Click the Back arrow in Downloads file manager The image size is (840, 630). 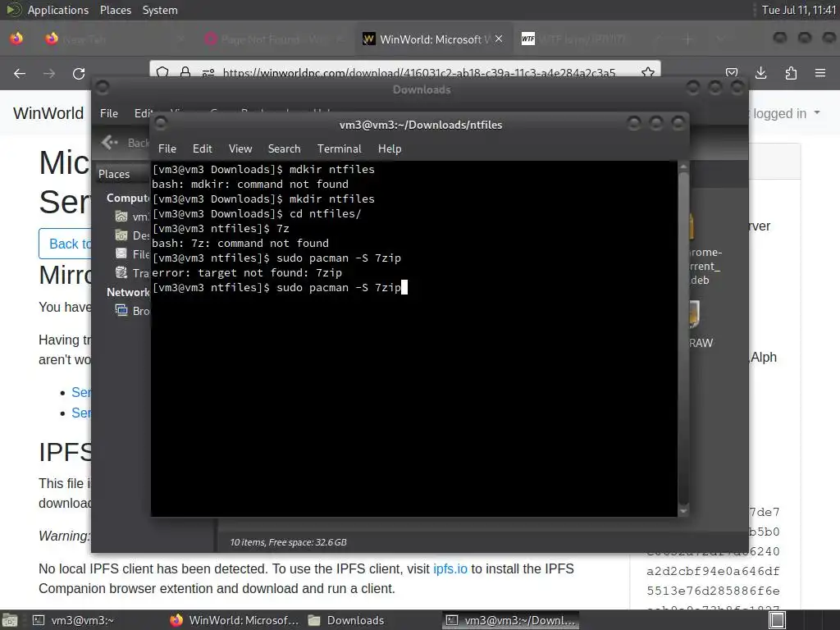click(110, 143)
